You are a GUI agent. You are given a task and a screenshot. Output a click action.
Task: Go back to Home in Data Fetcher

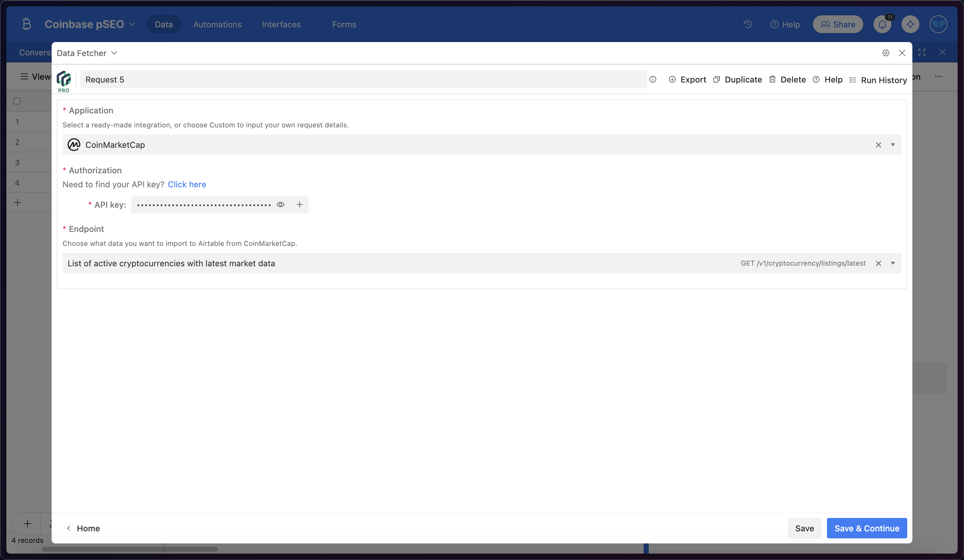[84, 528]
